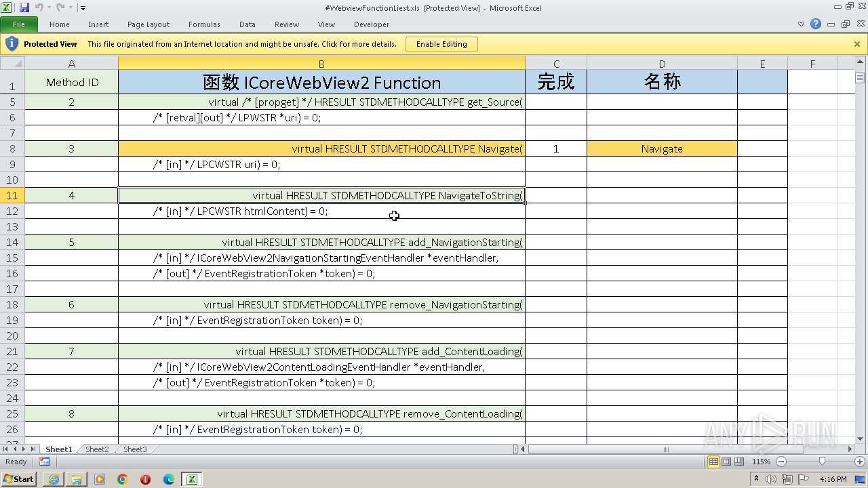The width and height of the screenshot is (868, 488).
Task: Open the Page Layout ribbon tab
Action: (x=149, y=24)
